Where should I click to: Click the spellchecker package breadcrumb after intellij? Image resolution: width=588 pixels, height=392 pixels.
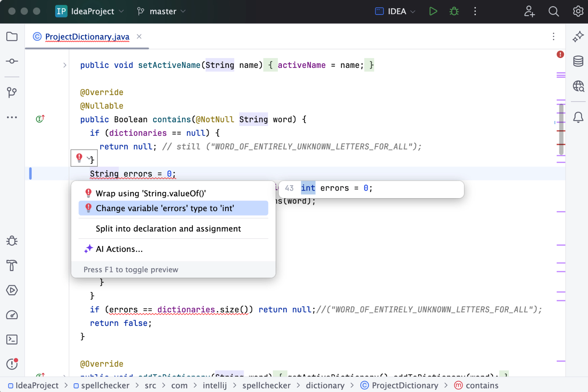(x=267, y=385)
